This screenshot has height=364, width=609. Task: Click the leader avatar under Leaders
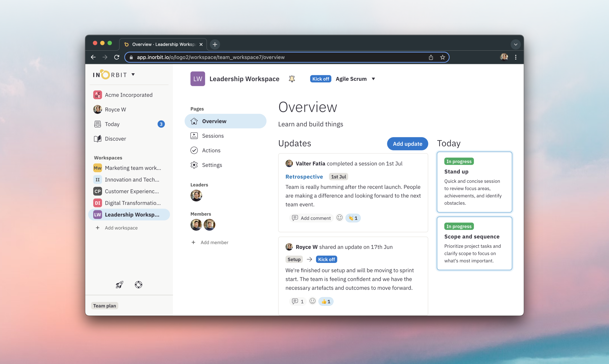tap(196, 195)
